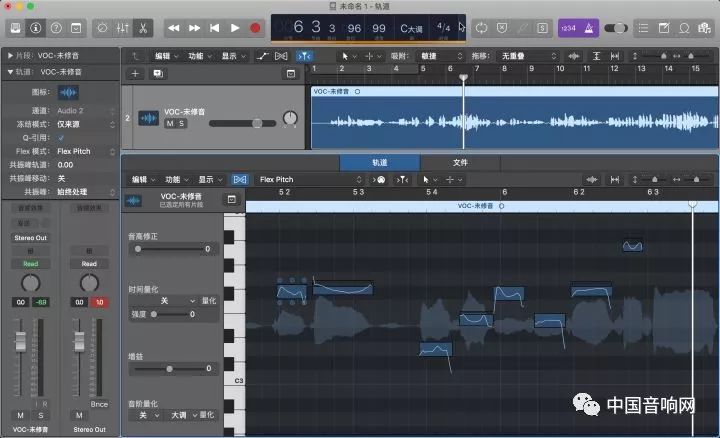
Task: Open the tracks area 显示 menu
Action: [233, 56]
